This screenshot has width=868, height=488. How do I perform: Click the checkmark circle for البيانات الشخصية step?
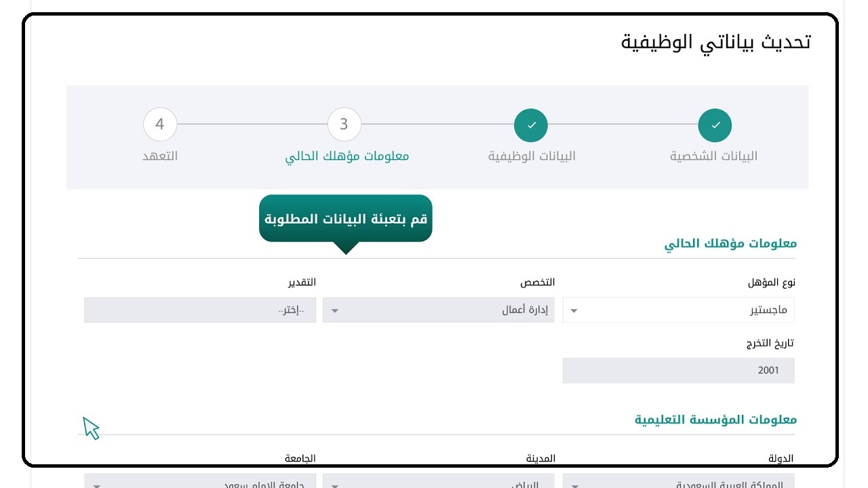[x=715, y=125]
